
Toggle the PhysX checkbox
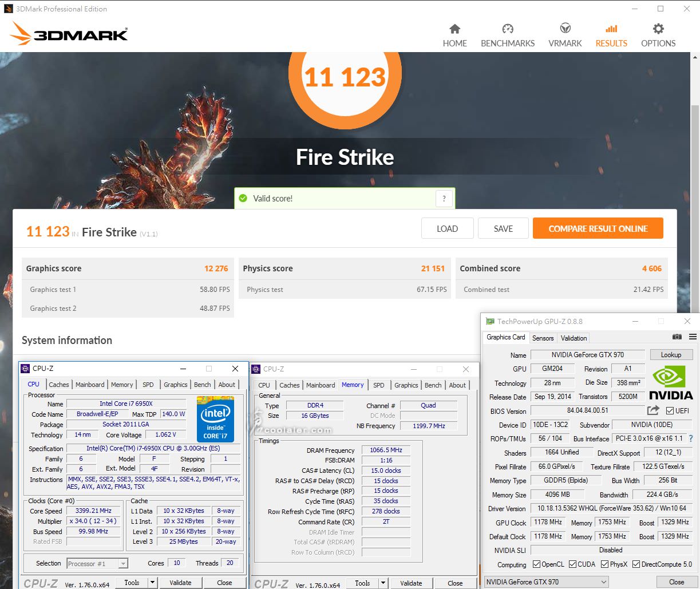click(605, 564)
